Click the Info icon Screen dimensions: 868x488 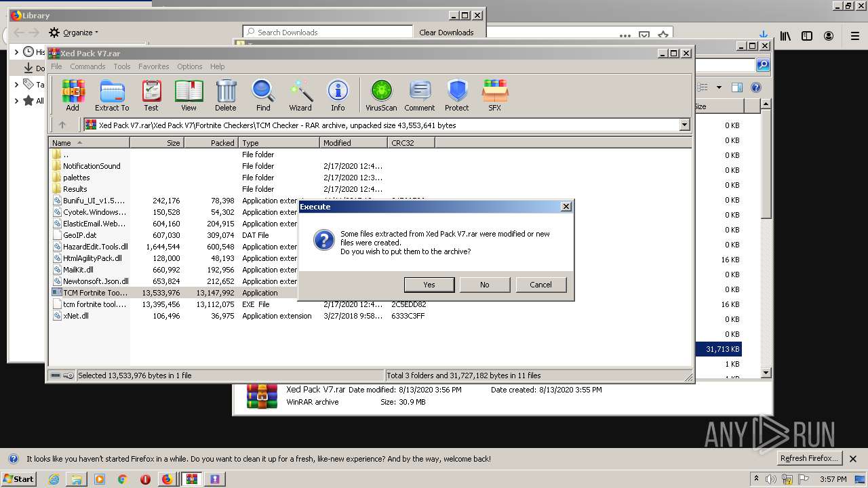coord(338,95)
